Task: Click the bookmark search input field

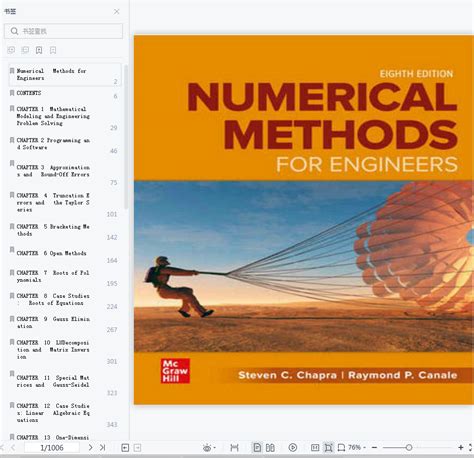Action: pos(63,31)
